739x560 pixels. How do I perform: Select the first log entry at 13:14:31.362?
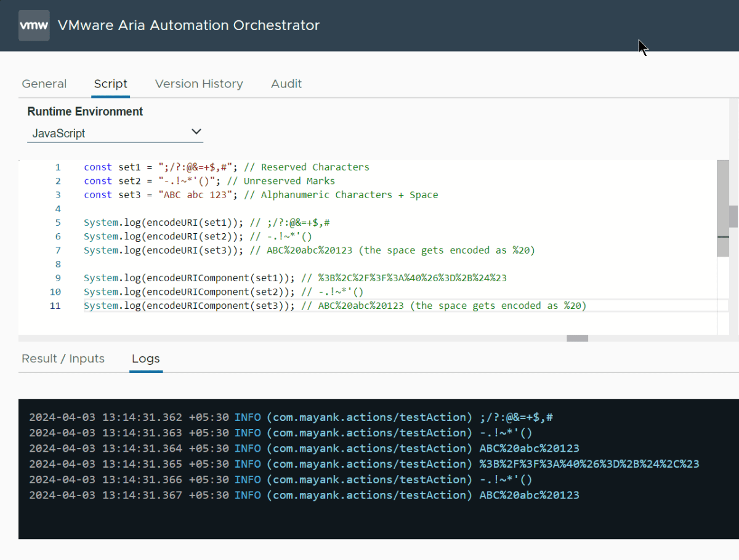point(289,417)
